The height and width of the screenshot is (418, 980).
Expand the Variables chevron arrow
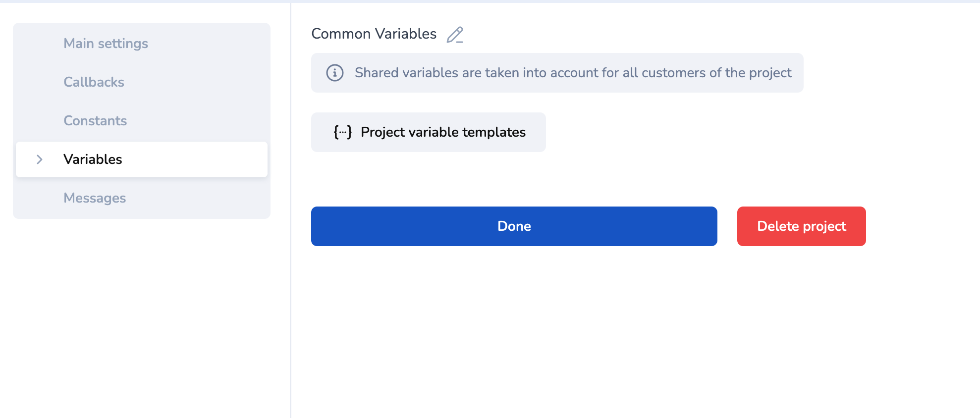point(40,159)
